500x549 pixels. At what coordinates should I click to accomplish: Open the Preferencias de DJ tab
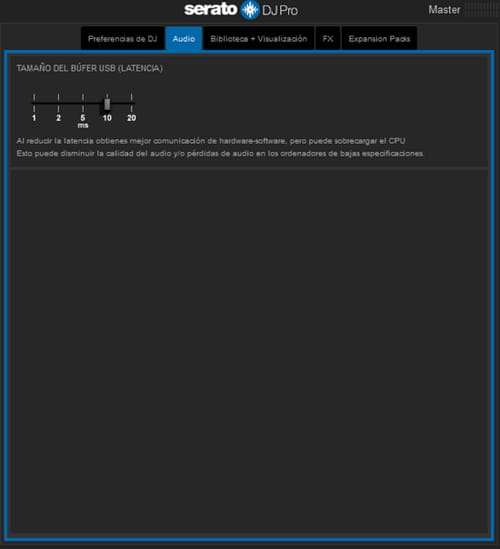click(123, 39)
